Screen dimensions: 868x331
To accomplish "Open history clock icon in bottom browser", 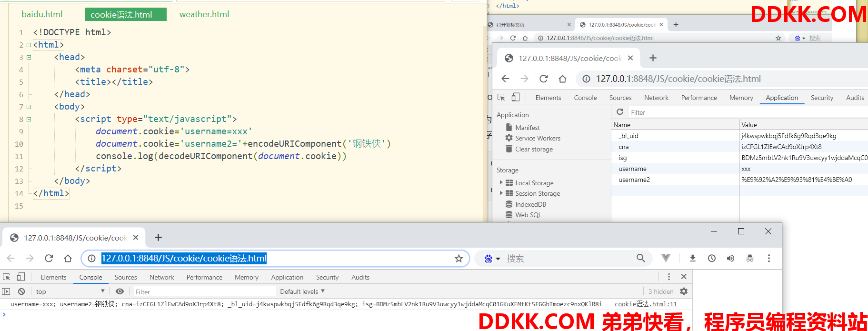I will [712, 258].
